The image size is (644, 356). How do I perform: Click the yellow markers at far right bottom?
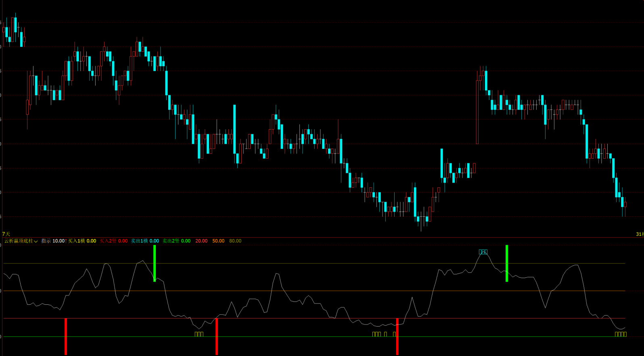pyautogui.click(x=620, y=334)
